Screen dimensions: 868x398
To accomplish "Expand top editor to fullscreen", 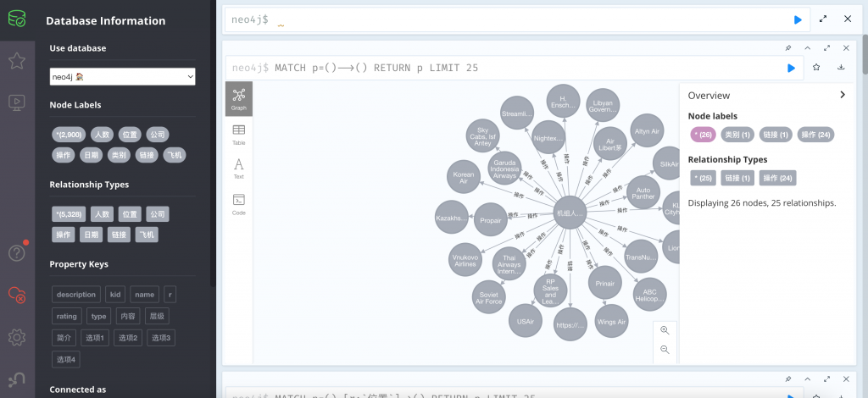I will (823, 19).
